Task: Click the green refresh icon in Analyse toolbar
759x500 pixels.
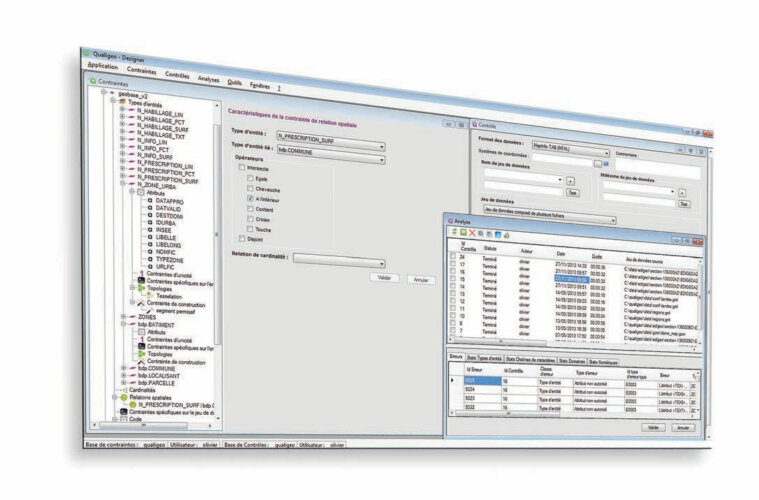Action: tap(454, 231)
